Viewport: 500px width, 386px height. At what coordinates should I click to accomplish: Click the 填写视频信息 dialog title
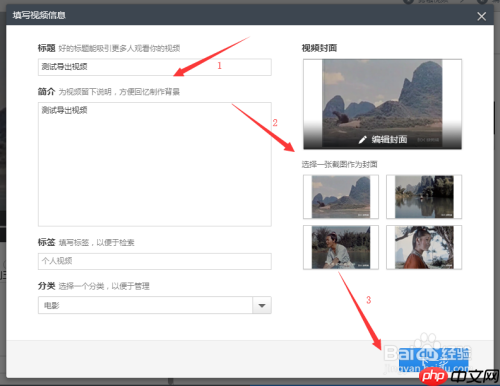tap(39, 15)
